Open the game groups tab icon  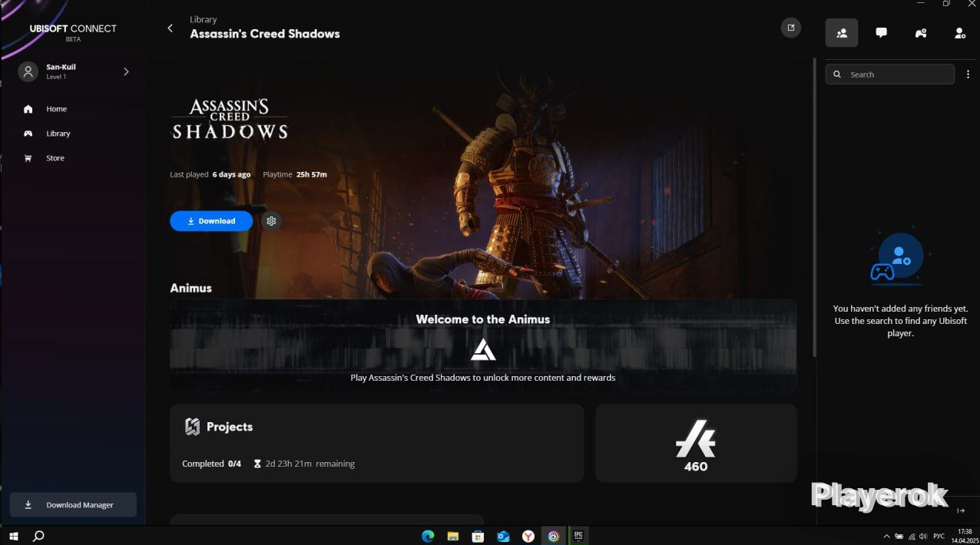tap(921, 33)
